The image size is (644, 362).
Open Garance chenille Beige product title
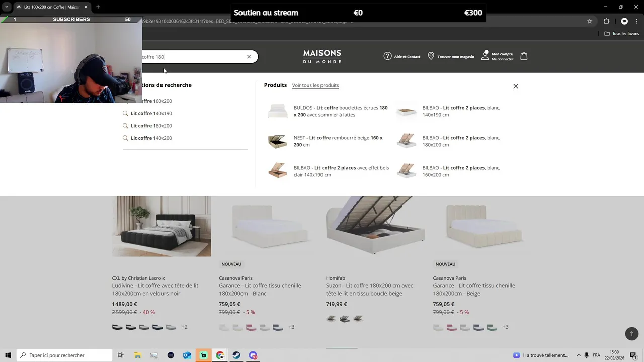tap(474, 289)
